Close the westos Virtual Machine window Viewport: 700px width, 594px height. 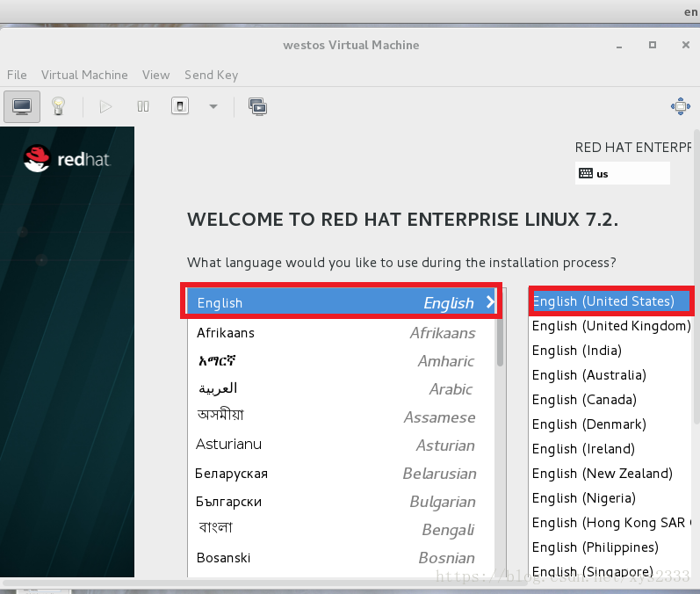(686, 45)
